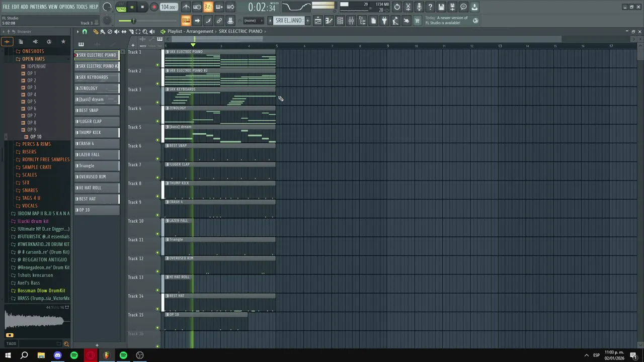Viewport: 644px width, 362px height.
Task: Open the VIEW menu
Action: click(53, 7)
